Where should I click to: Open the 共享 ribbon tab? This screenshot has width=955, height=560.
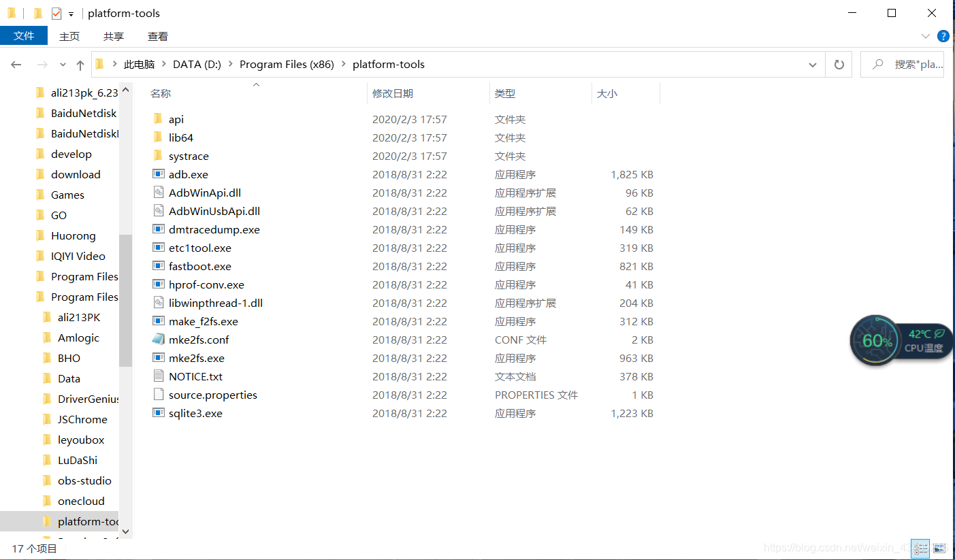coord(114,36)
